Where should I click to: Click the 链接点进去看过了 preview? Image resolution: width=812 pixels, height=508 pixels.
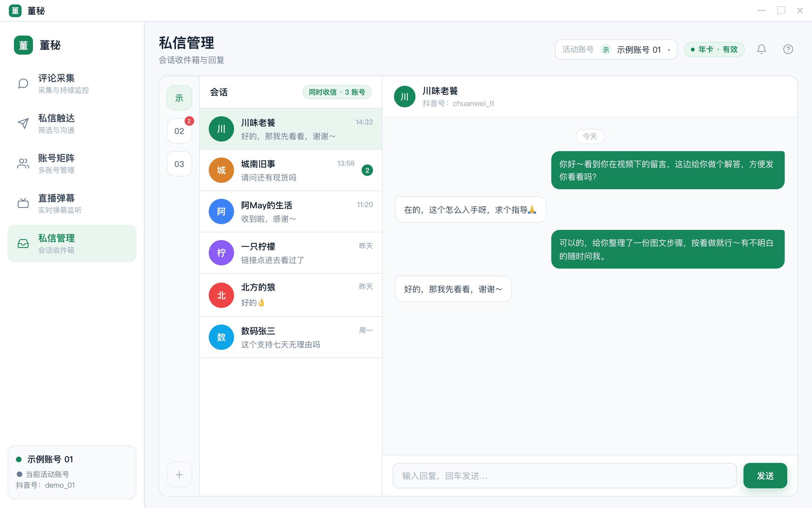click(272, 260)
